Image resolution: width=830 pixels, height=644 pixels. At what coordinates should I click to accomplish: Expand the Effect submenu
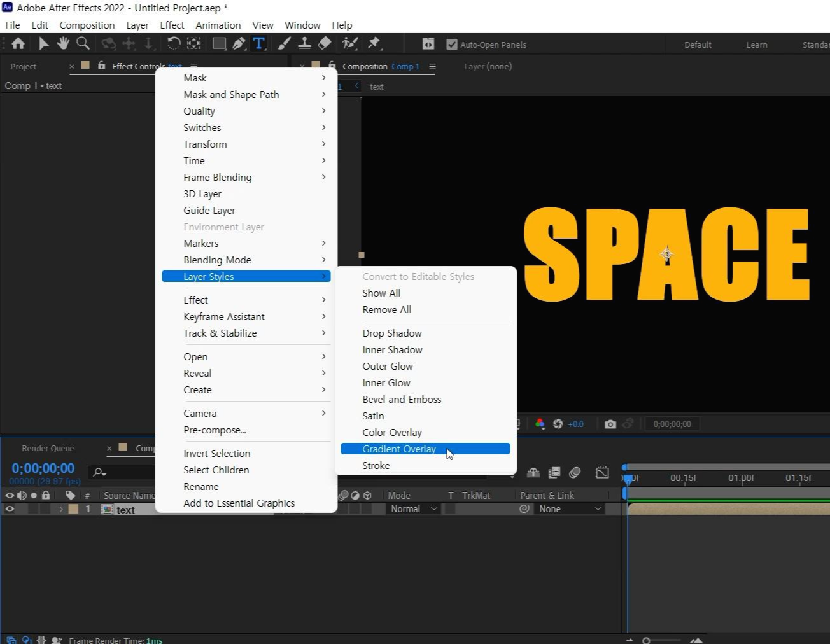coord(246,300)
